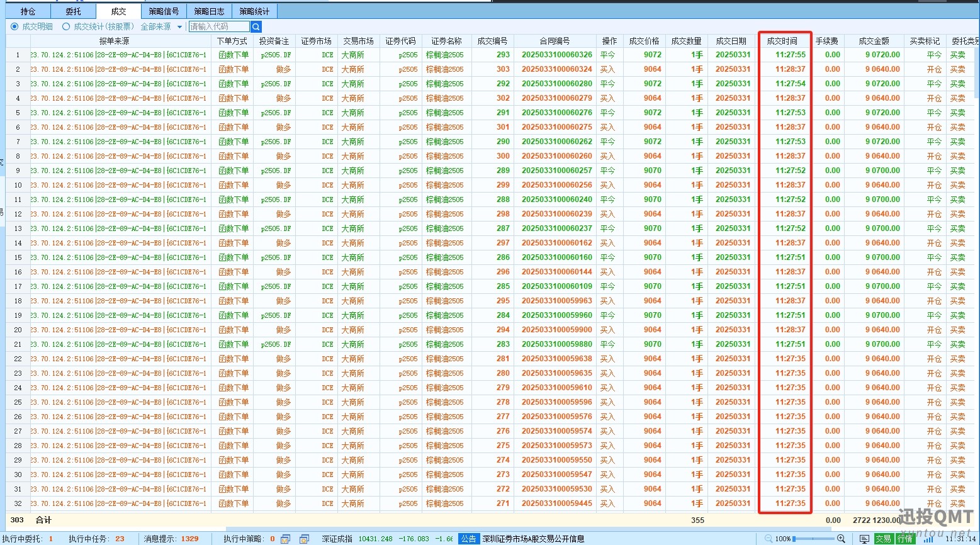Click the total quantity 355 cell
This screenshot has height=545, width=980.
697,520
